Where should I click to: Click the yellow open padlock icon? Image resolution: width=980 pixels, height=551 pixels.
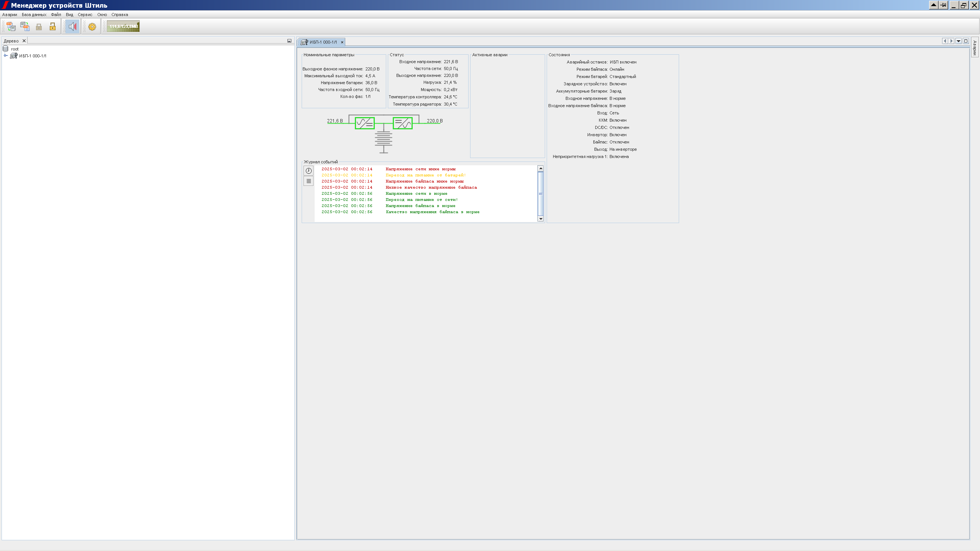tap(53, 26)
